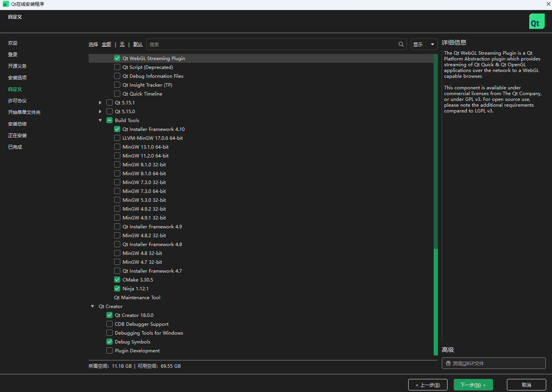
Task: Uncheck the Ninja 1.12.1 checkbox
Action: tap(117, 288)
